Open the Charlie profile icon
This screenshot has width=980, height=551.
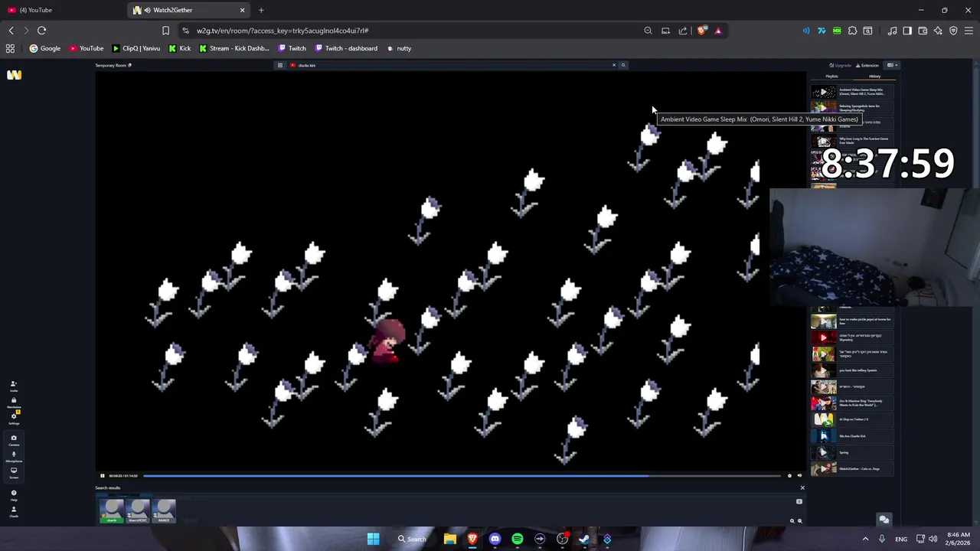(13, 511)
